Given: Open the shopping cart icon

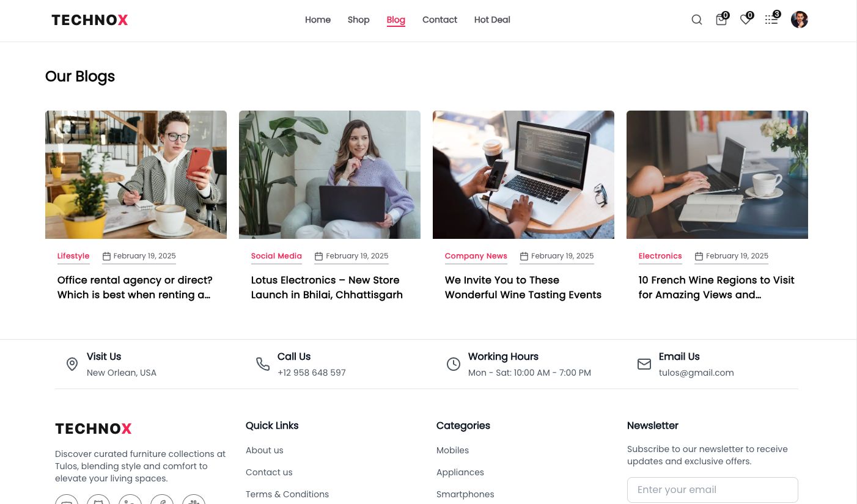Looking at the screenshot, I should point(721,20).
